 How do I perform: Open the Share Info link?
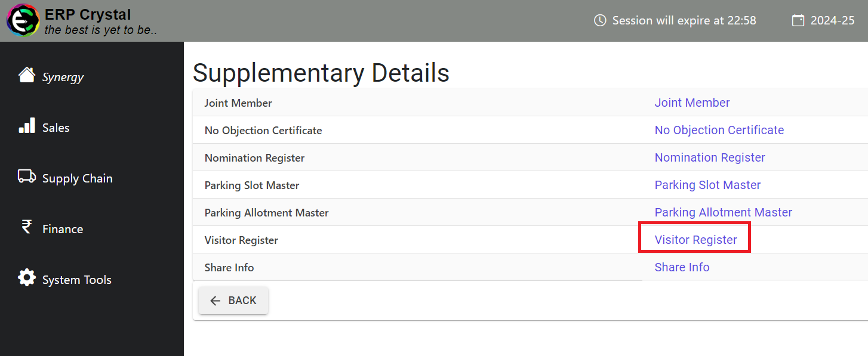[x=682, y=267]
